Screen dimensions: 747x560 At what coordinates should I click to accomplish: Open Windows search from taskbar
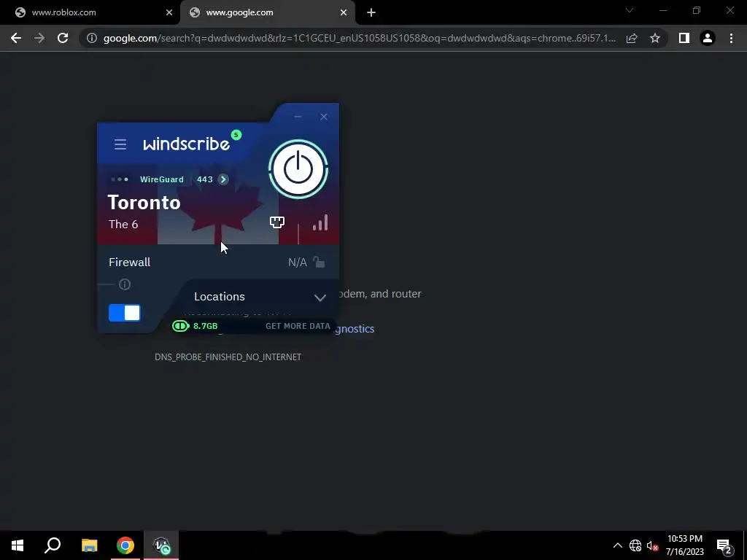tap(53, 545)
